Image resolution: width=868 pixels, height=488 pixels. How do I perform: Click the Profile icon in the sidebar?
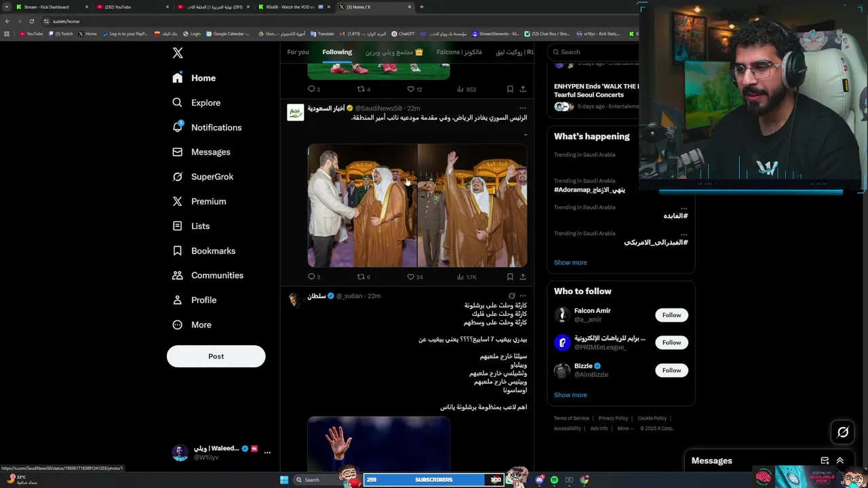(178, 300)
